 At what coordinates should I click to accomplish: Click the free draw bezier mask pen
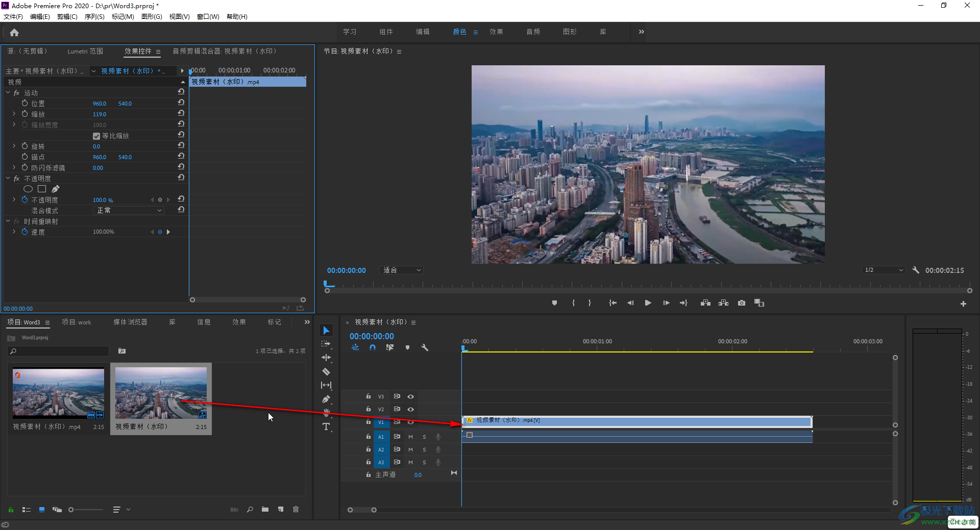[x=56, y=189]
